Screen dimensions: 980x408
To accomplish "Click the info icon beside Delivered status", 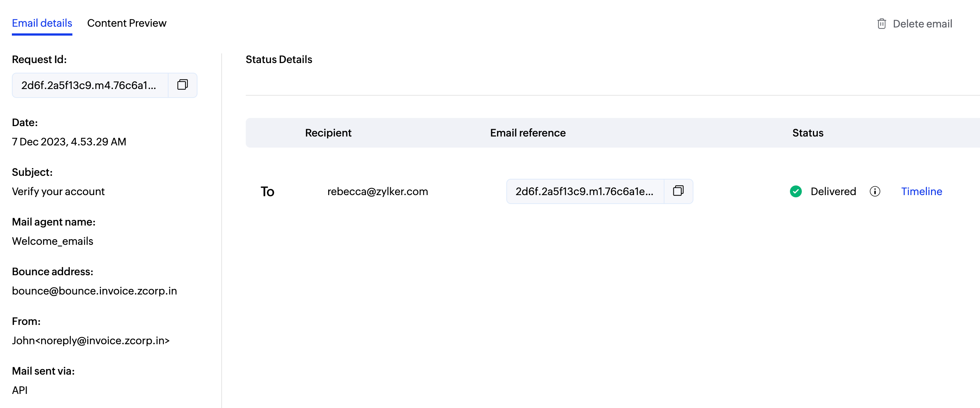I will 875,192.
